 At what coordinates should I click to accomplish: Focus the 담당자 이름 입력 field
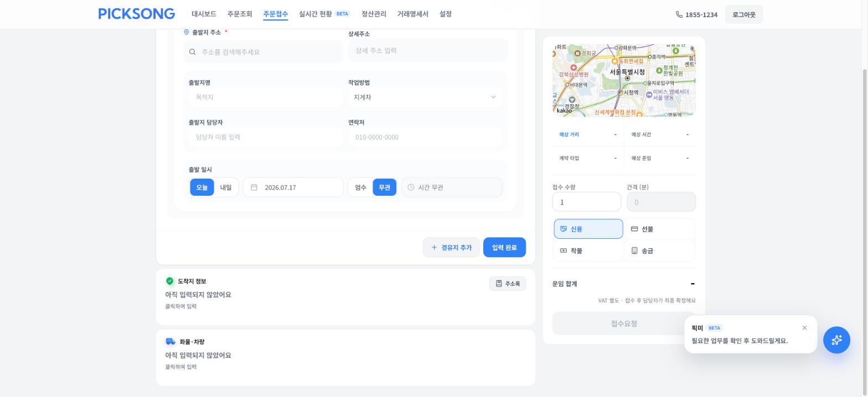[x=265, y=137]
